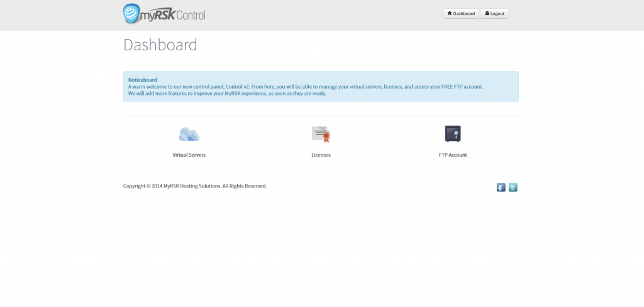Click the Licenses label
Viewport: 644px width, 307px height.
(321, 155)
